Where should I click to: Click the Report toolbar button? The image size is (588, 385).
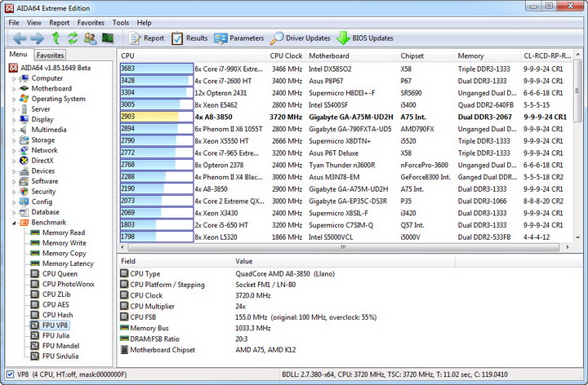tap(146, 38)
